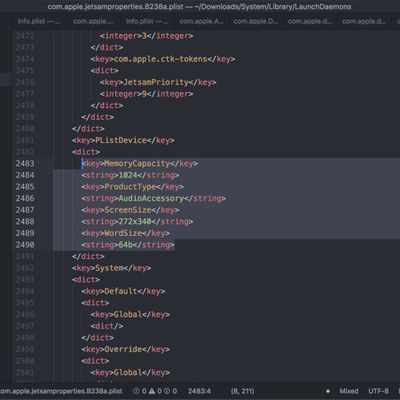Screen dimensions: 400x400
Task: Click the linter info count icon in status bar
Action: (x=167, y=391)
